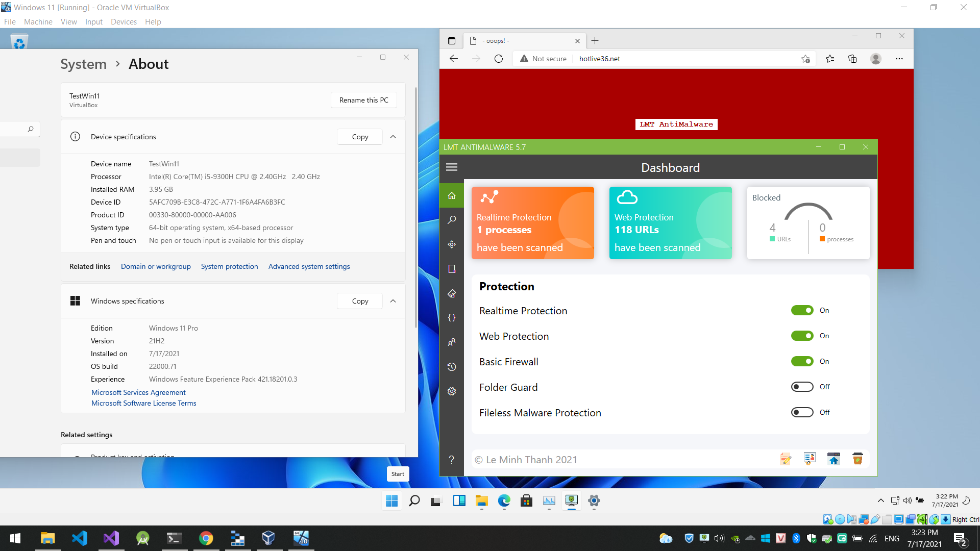Open LMT Antimalware settings gear in sidebar
Image resolution: width=980 pixels, height=551 pixels.
pos(452,391)
